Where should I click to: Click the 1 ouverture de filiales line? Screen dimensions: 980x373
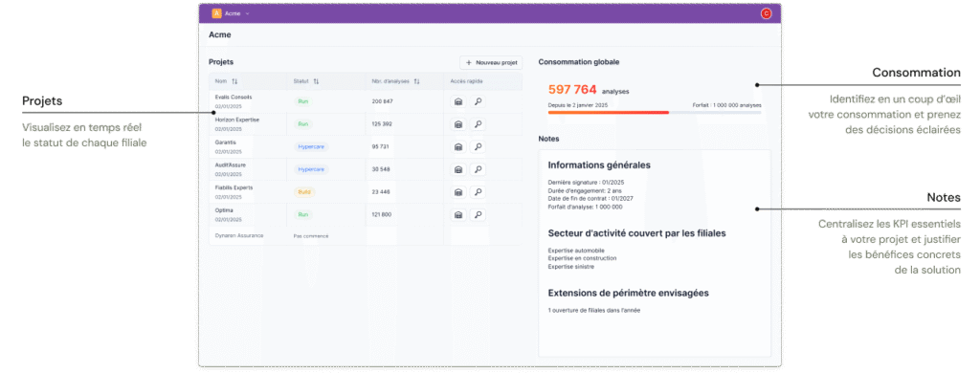coord(594,310)
